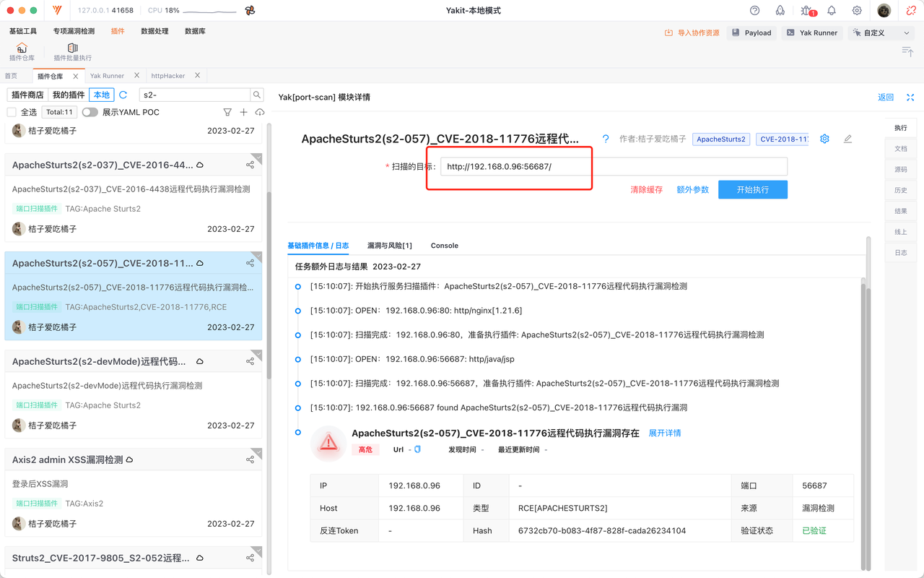
Task: Switch to the 漏洞与风险[1] tab
Action: pos(390,246)
